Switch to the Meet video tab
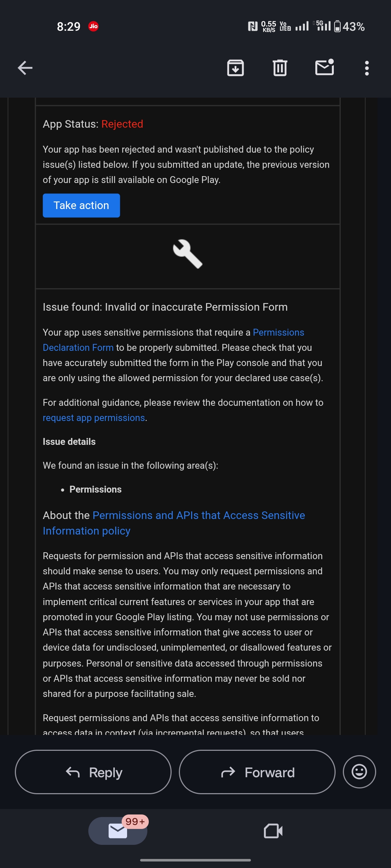Screen dimensions: 391x868 tap(273, 831)
